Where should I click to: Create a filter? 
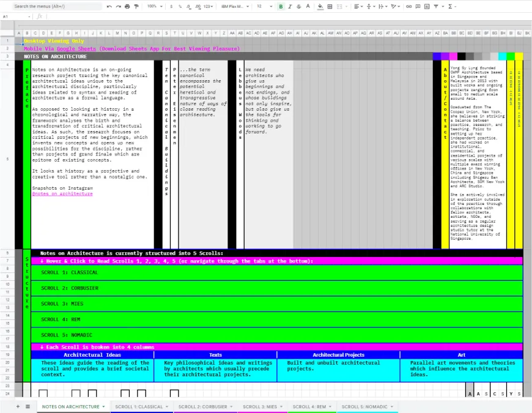[x=436, y=7]
